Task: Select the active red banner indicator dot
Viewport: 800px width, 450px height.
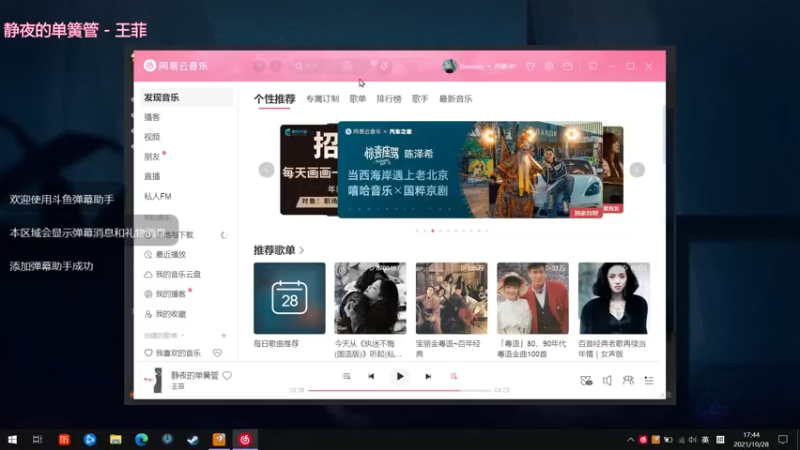Action: point(433,231)
